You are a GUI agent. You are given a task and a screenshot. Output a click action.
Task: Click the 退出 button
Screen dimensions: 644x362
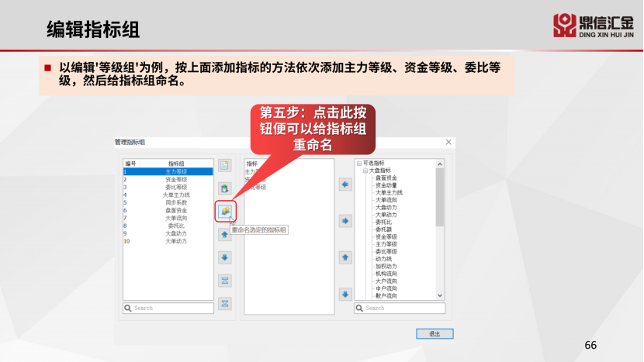(x=435, y=333)
